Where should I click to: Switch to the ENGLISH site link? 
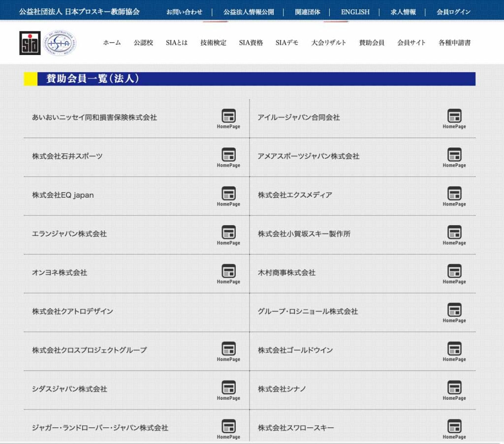pyautogui.click(x=355, y=12)
